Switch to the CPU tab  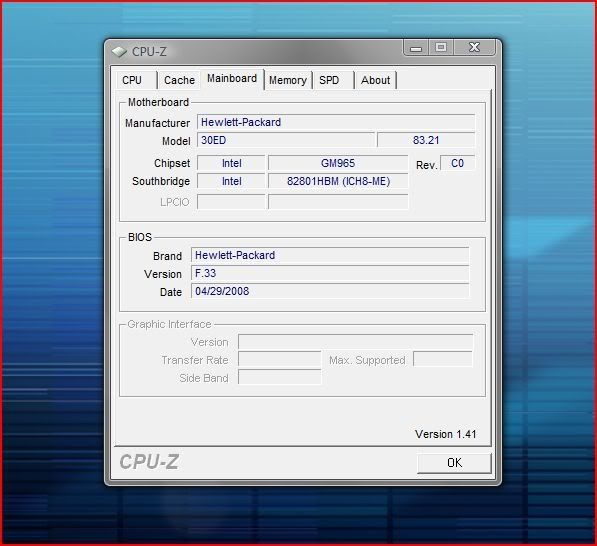point(136,80)
